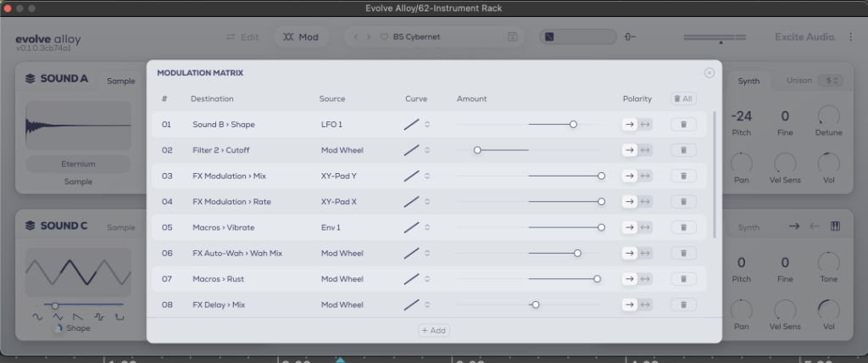868x363 pixels.
Task: Click the Add modulation button
Action: coord(433,330)
